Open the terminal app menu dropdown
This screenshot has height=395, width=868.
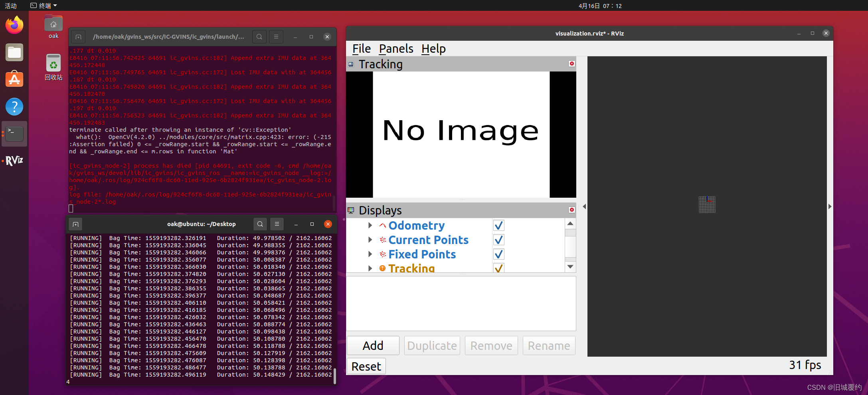tap(44, 6)
